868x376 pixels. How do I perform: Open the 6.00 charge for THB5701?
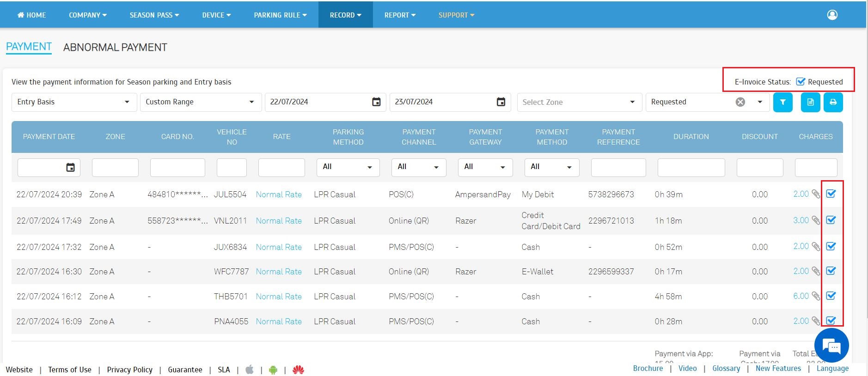[801, 296]
